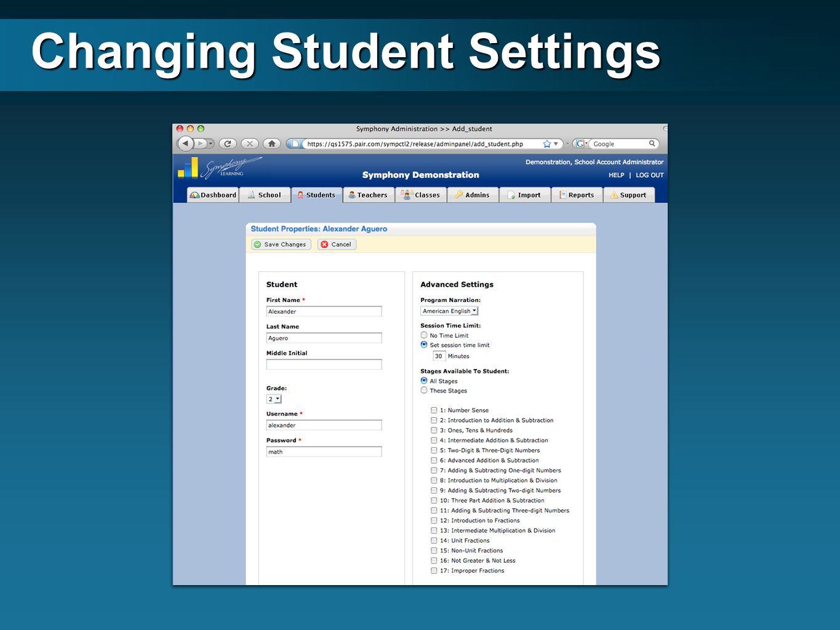Click the Middle Initial field
840x630 pixels.
point(324,364)
